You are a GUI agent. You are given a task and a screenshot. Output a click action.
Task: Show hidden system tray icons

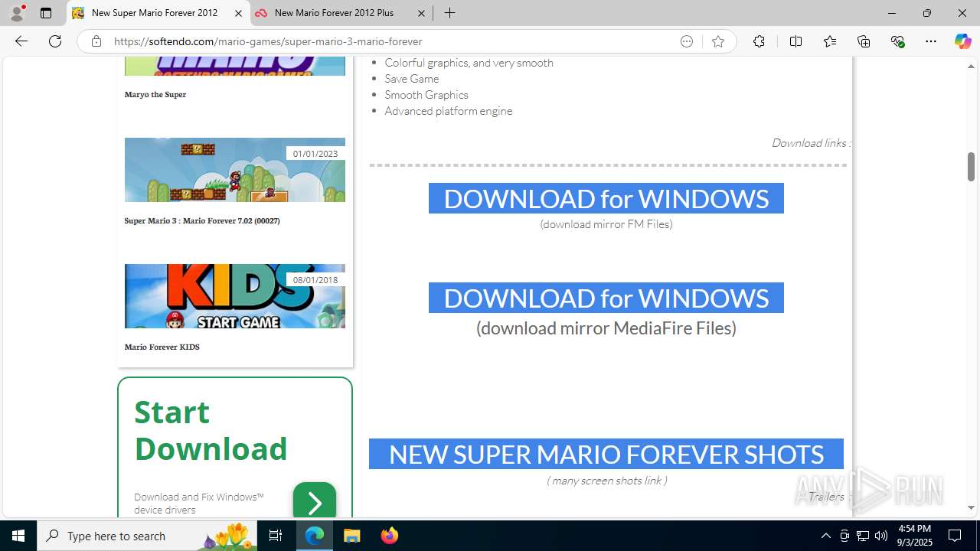tap(825, 536)
